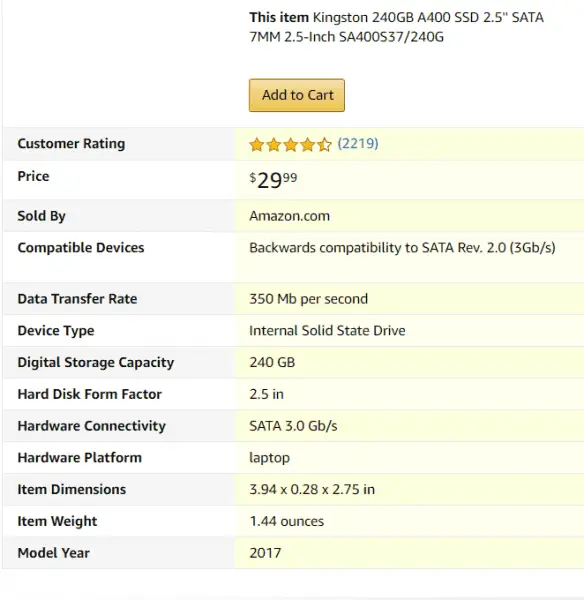Click the 240 GB storage capacity value

(272, 362)
